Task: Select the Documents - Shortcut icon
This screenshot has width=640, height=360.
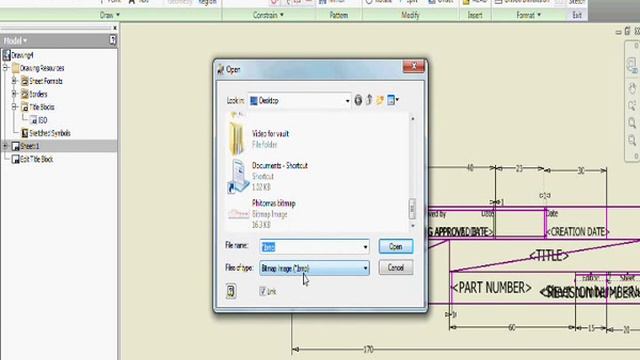Action: tap(238, 176)
